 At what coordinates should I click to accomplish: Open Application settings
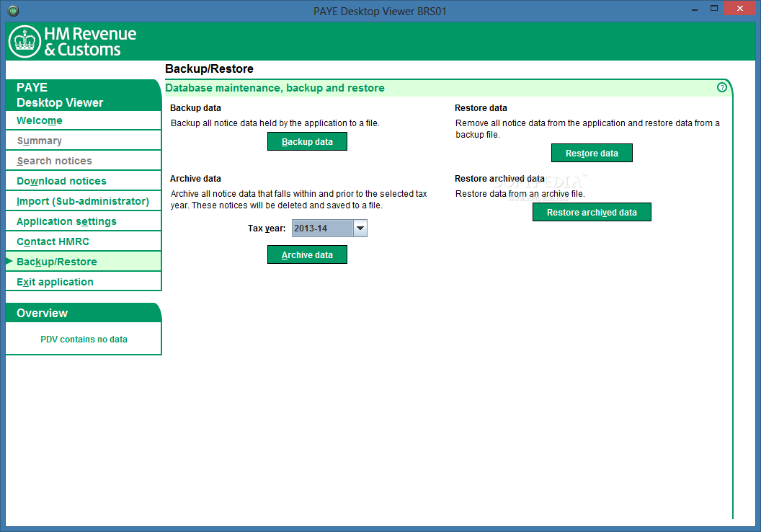84,221
